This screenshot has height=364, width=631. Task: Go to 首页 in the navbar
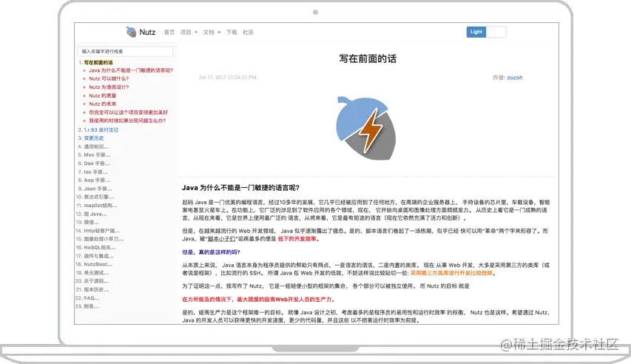pos(169,33)
